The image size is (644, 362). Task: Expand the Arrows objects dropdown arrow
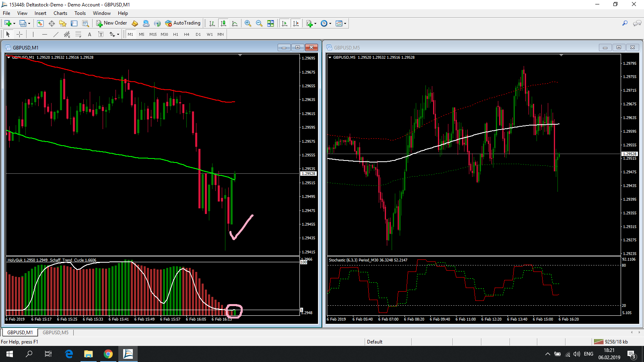[118, 34]
